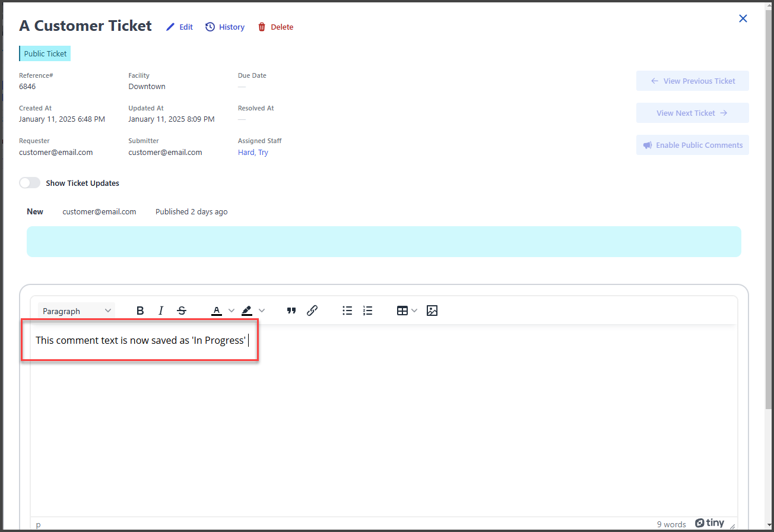Image resolution: width=774 pixels, height=532 pixels.
Task: Open the Paragraph style dropdown
Action: pyautogui.click(x=77, y=311)
